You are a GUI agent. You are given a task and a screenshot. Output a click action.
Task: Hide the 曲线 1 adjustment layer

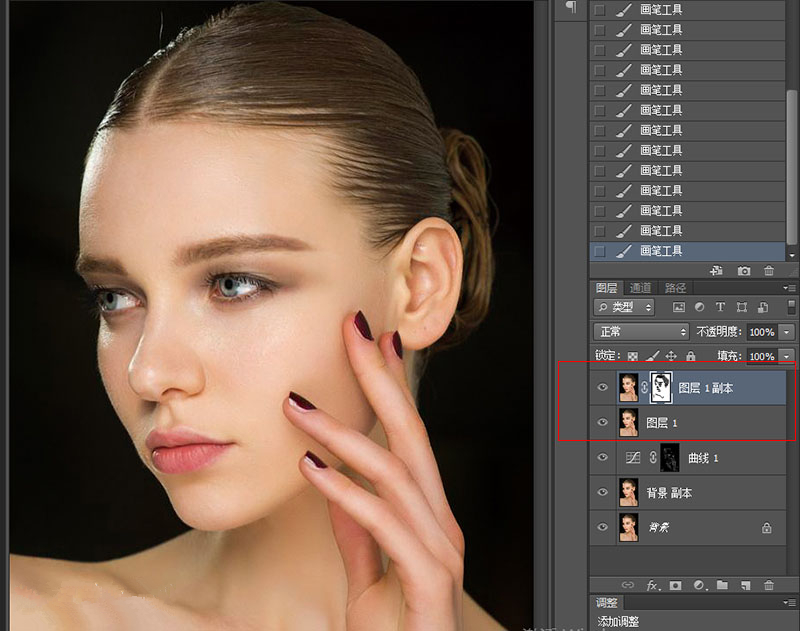coord(602,457)
